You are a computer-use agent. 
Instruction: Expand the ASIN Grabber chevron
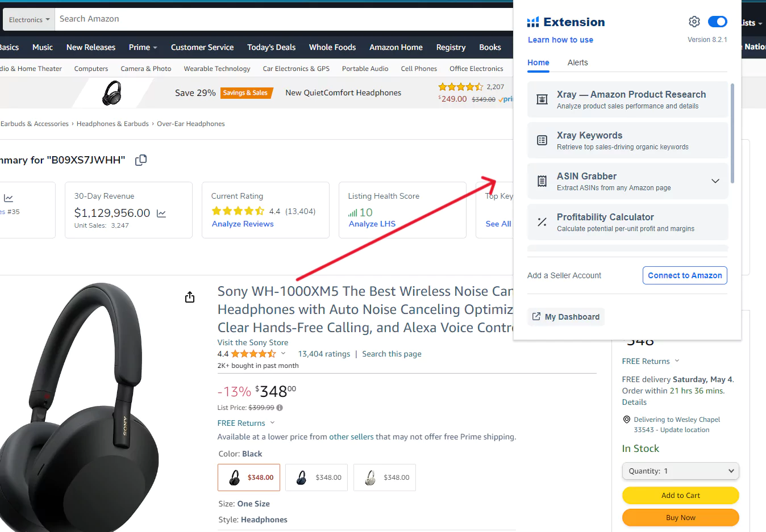tap(715, 181)
